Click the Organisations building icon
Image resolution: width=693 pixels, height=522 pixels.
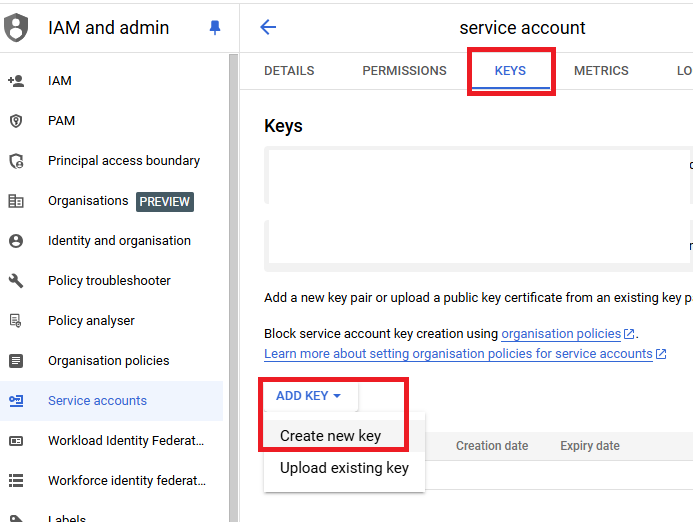tap(16, 201)
